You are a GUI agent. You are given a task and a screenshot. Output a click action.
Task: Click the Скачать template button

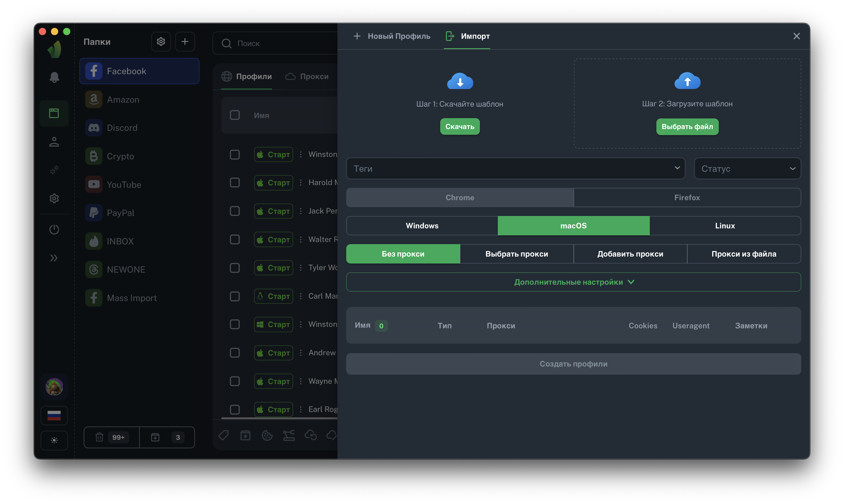tap(460, 126)
